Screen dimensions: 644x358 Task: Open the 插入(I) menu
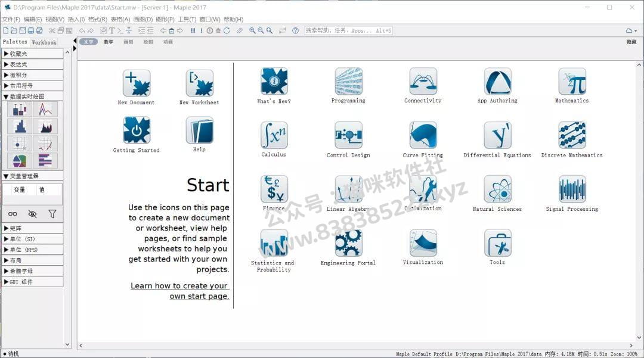pos(76,19)
